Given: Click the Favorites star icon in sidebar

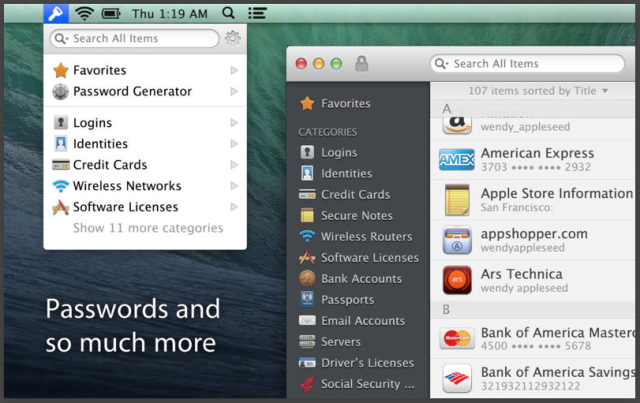Looking at the screenshot, I should click(x=307, y=103).
